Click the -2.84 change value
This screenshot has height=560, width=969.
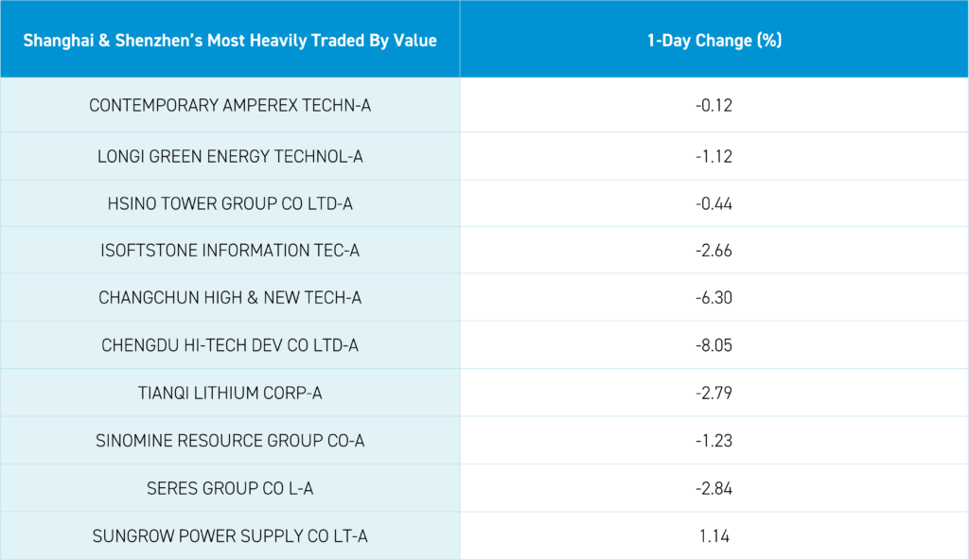[714, 488]
